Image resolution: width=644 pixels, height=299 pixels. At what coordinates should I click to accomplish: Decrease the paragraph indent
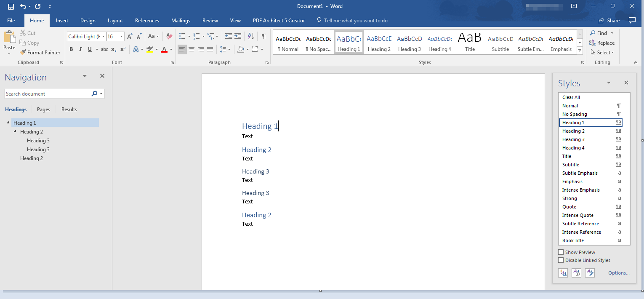click(229, 37)
